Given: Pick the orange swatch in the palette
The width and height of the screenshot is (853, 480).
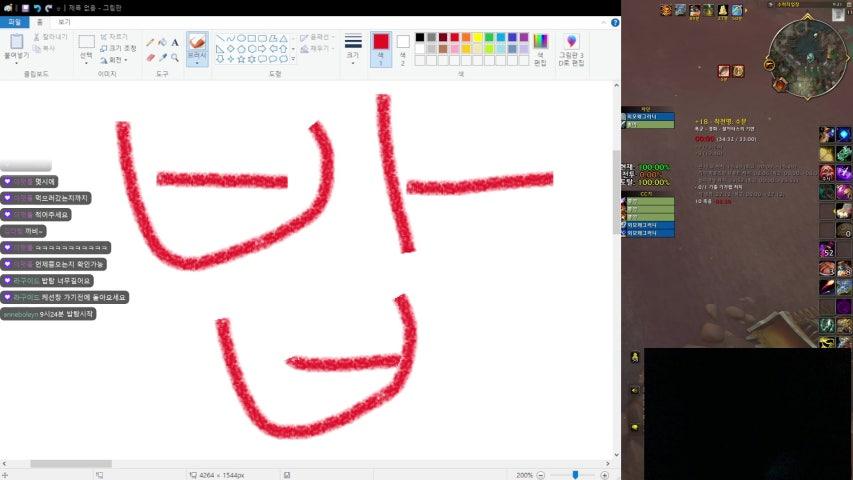Looking at the screenshot, I should coord(466,37).
